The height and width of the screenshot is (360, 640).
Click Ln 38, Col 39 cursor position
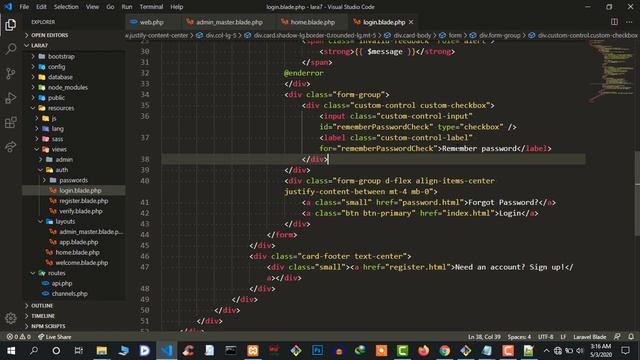(484, 337)
